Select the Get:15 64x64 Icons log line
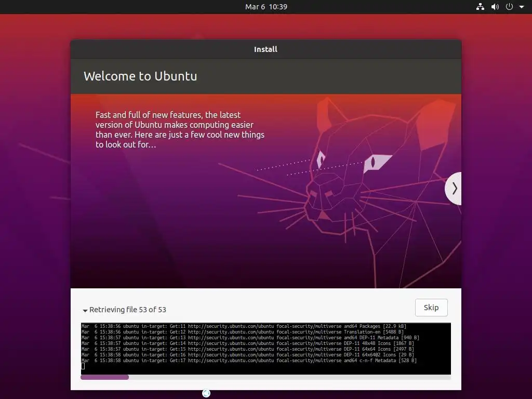Image resolution: width=532 pixels, height=399 pixels. point(248,349)
